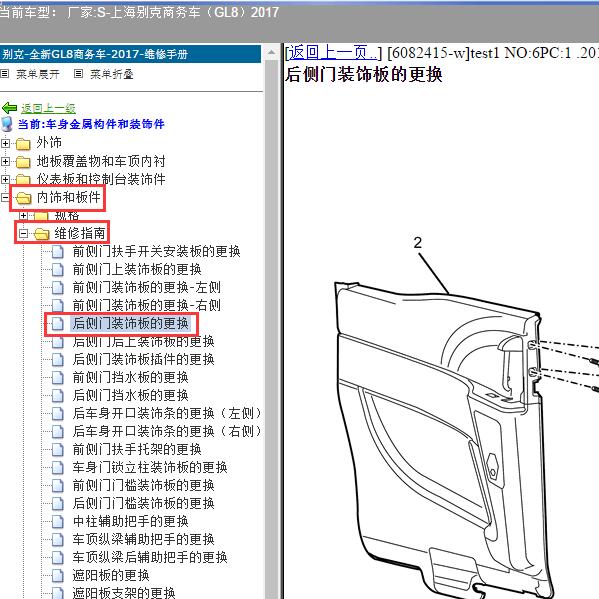The height and width of the screenshot is (599, 599).
Task: Click page icon beside 后侧门门槛装饰板的更换
Action: [58, 503]
